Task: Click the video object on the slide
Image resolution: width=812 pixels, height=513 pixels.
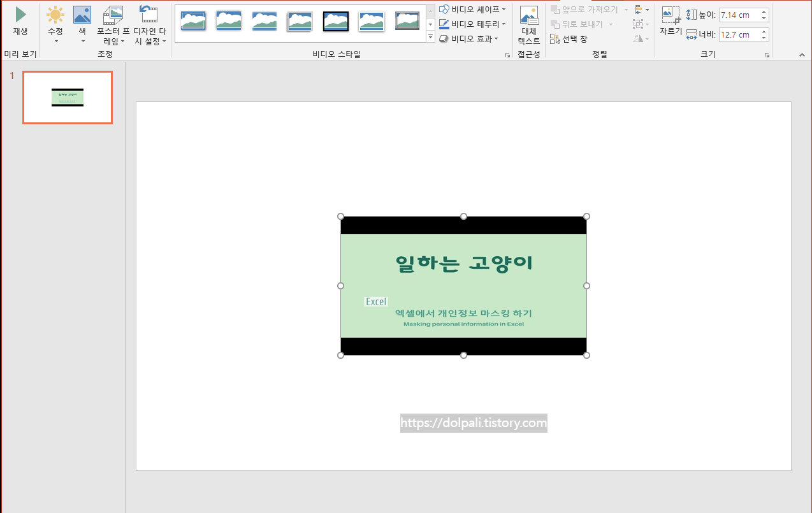Action: [463, 285]
